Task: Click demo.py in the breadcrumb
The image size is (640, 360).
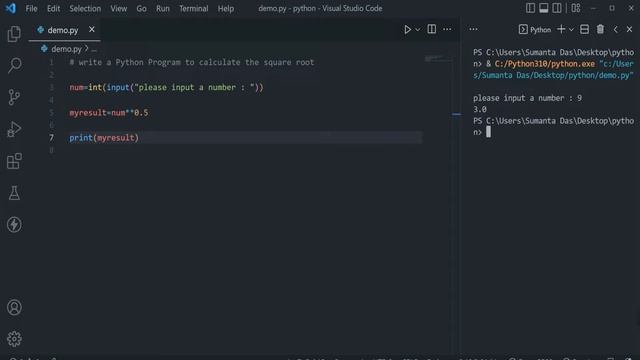Action: [x=67, y=49]
